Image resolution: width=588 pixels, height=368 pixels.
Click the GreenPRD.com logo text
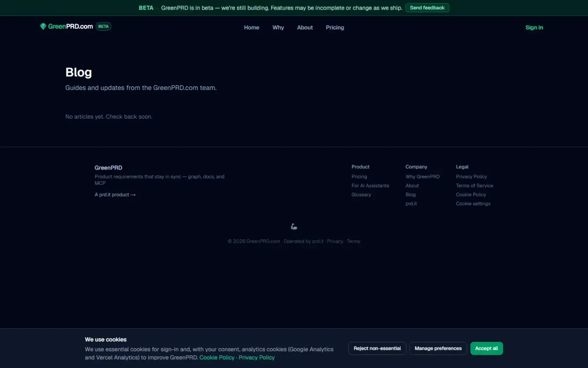coord(71,26)
